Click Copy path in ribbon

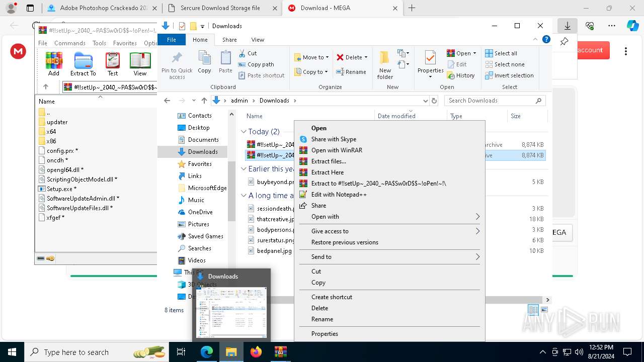click(x=256, y=64)
